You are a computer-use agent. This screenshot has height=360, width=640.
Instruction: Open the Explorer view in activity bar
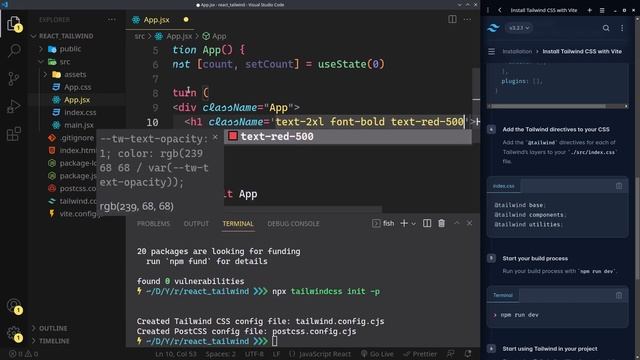coord(14,24)
